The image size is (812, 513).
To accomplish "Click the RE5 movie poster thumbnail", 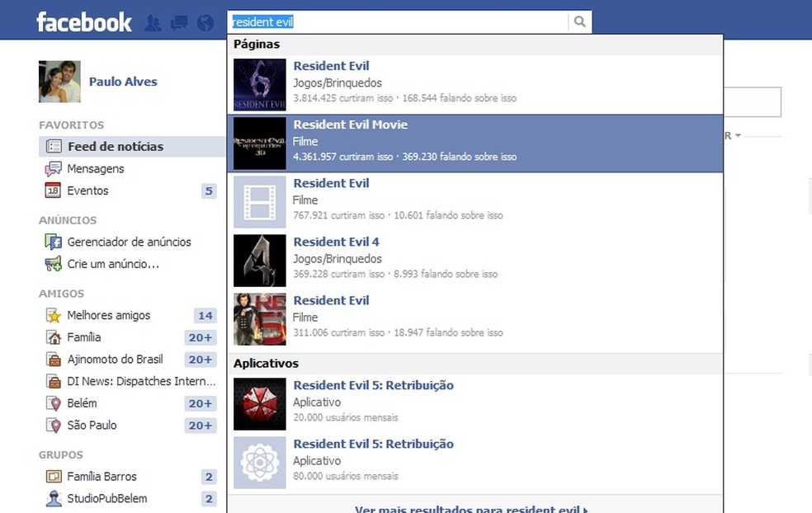I will point(259,319).
